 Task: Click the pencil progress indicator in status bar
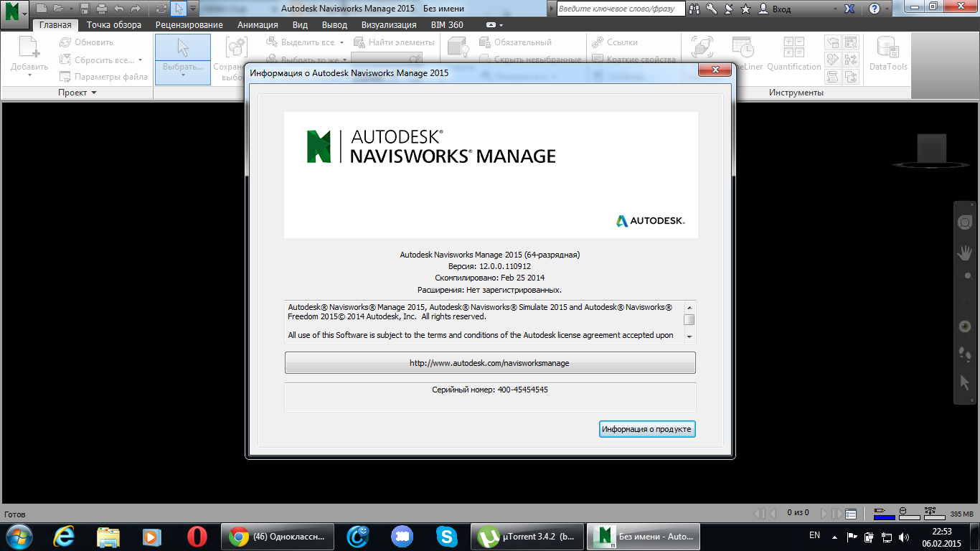[x=885, y=513]
